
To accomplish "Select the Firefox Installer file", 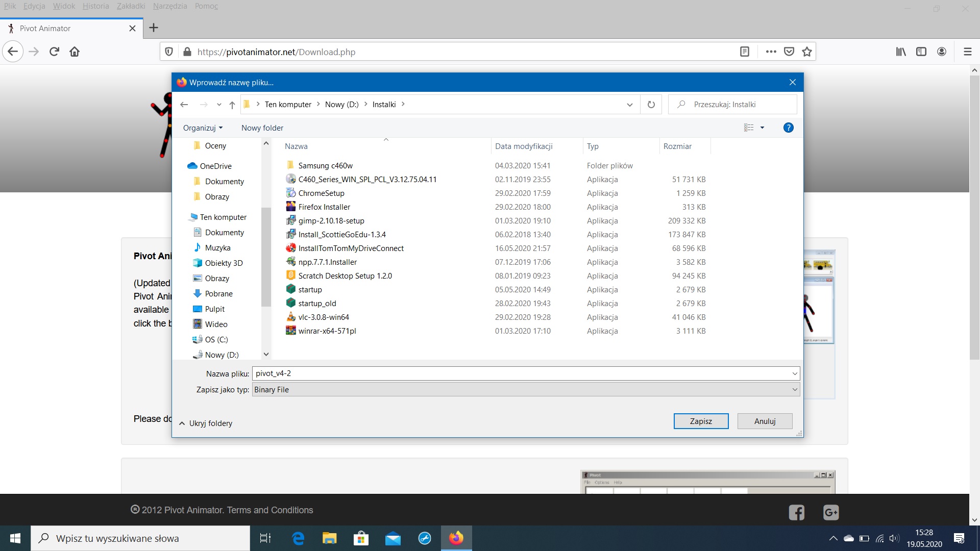I will click(x=324, y=207).
